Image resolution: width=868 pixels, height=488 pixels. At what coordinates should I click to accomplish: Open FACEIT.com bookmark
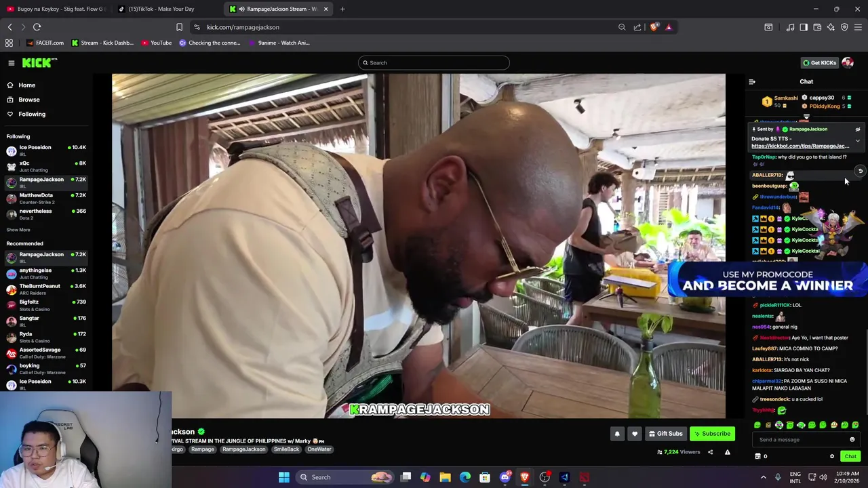pyautogui.click(x=45, y=43)
